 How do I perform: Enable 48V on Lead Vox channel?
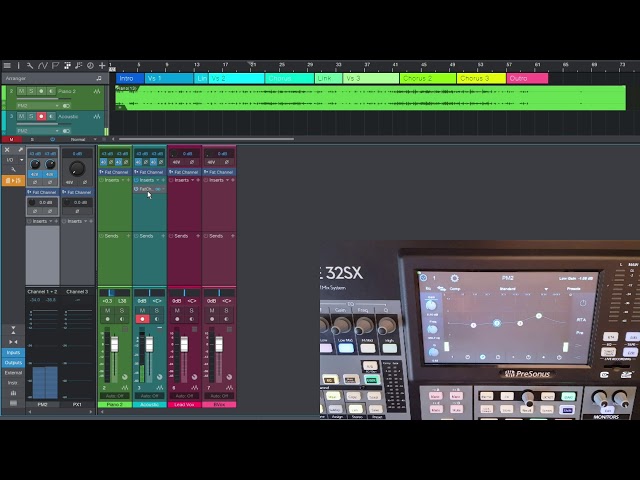[x=176, y=162]
